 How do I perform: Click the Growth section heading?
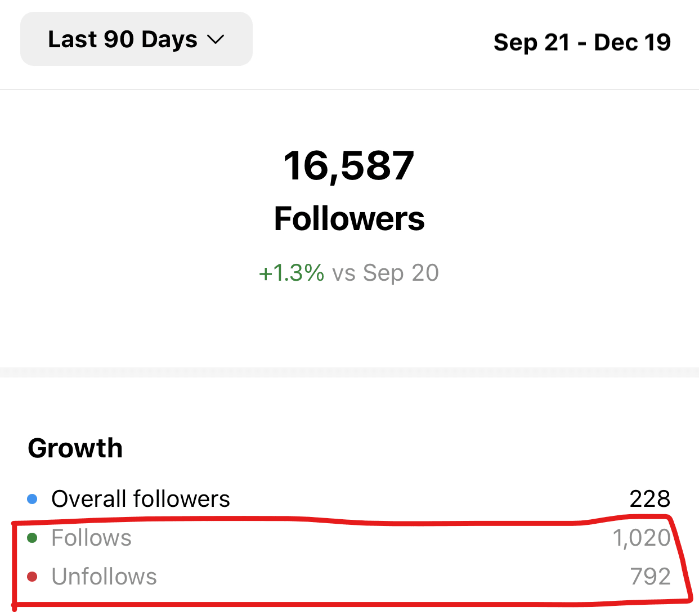coord(75,448)
